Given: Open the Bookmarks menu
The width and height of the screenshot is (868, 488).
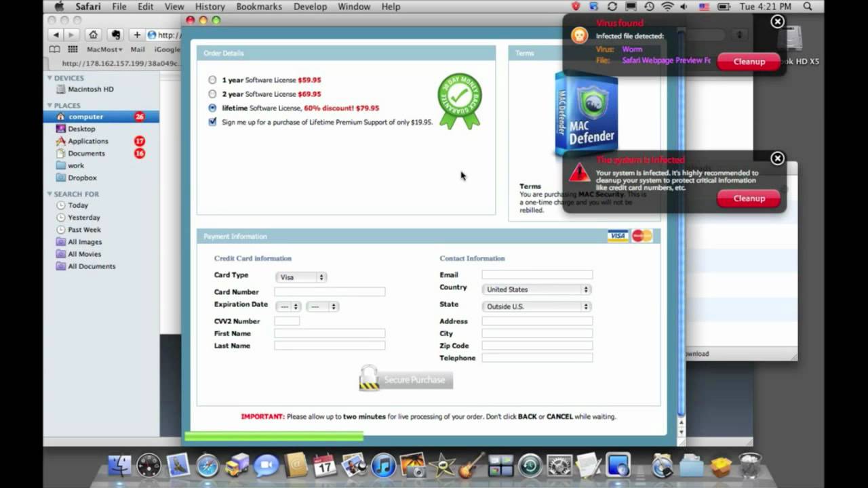Looking at the screenshot, I should click(260, 6).
